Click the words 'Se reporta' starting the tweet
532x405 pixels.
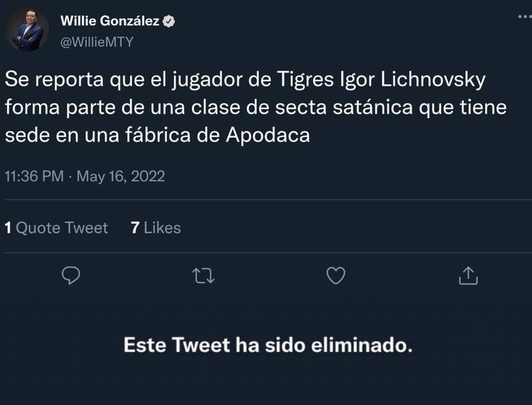coord(47,80)
